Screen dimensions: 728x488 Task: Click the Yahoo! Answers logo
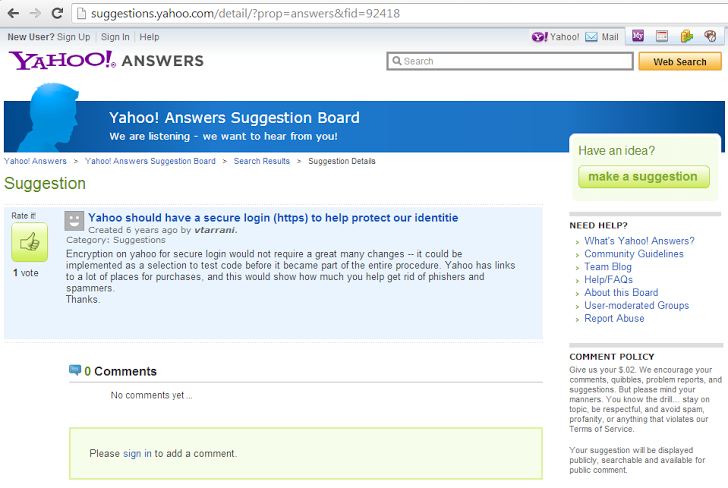[106, 60]
